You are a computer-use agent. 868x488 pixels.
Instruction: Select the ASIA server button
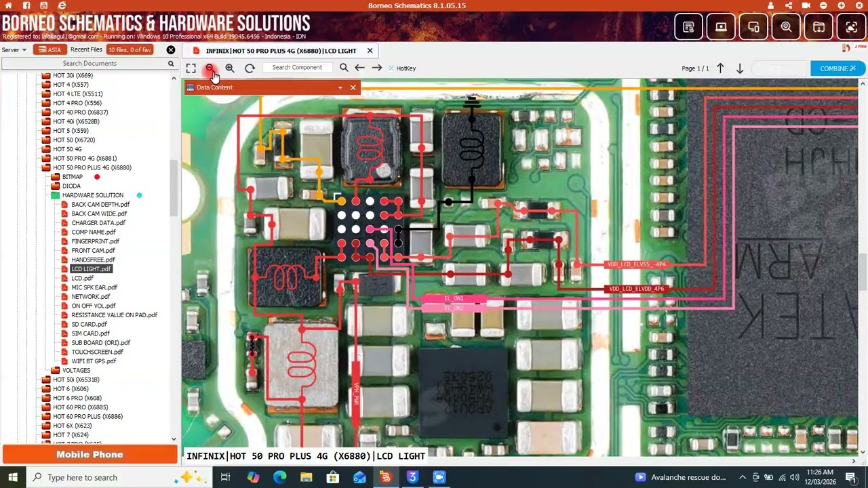[x=50, y=49]
